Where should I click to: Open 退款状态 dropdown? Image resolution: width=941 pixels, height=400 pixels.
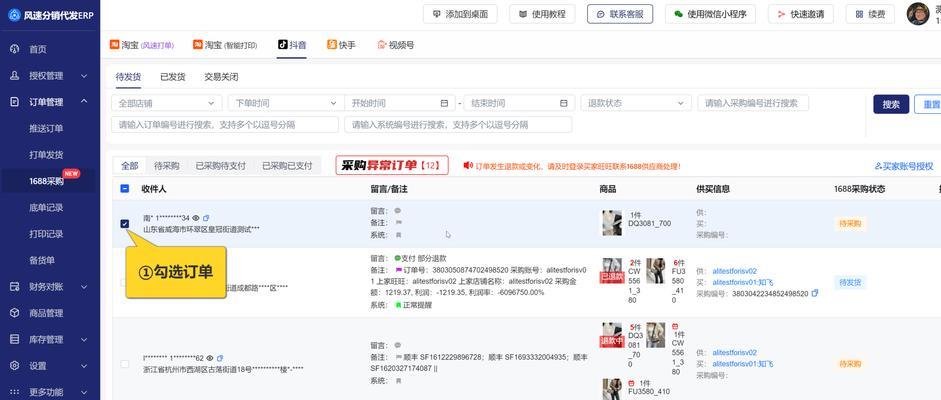pos(636,103)
